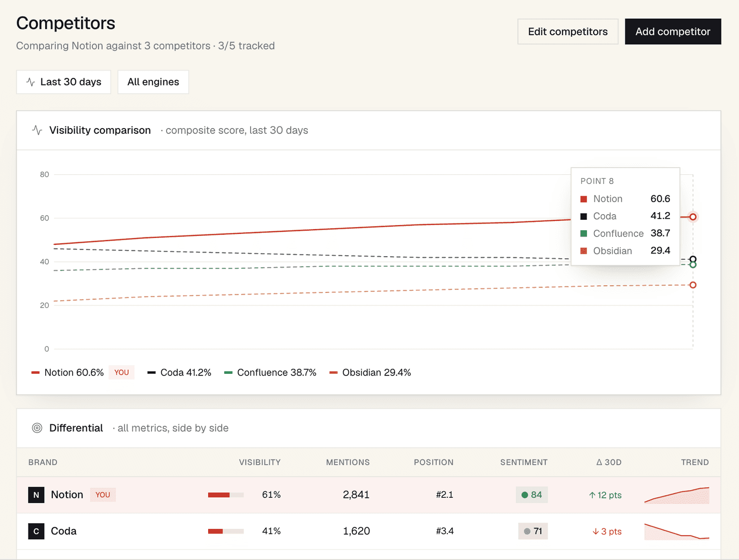Click Notion's 61% visibility value
This screenshot has height=560, width=739.
click(x=271, y=495)
